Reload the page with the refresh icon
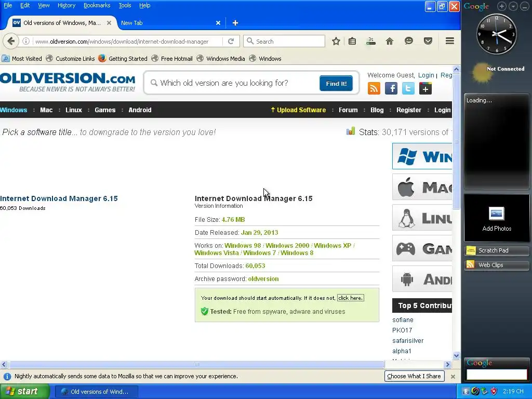The image size is (532, 399). point(231,42)
